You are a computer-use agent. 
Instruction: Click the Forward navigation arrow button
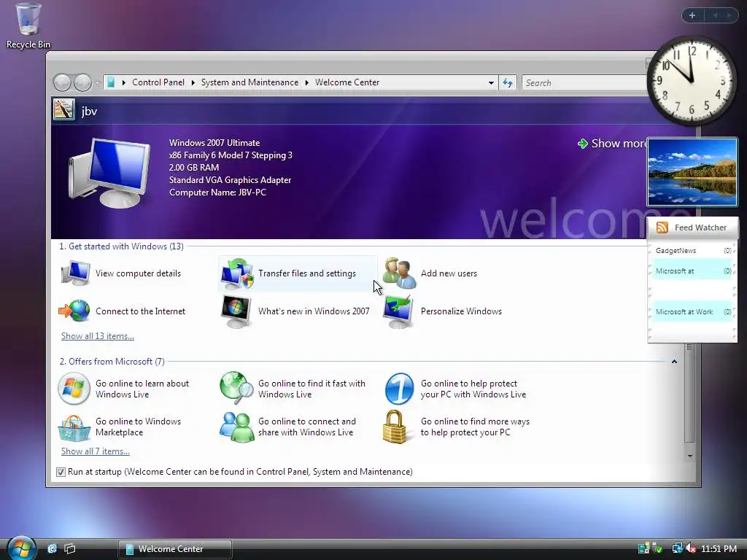click(x=83, y=83)
